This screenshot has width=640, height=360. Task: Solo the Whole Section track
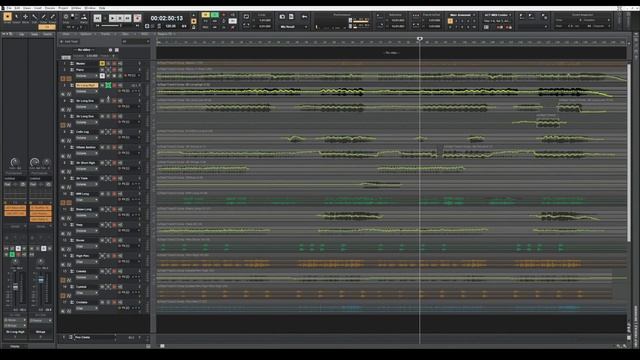point(108,147)
